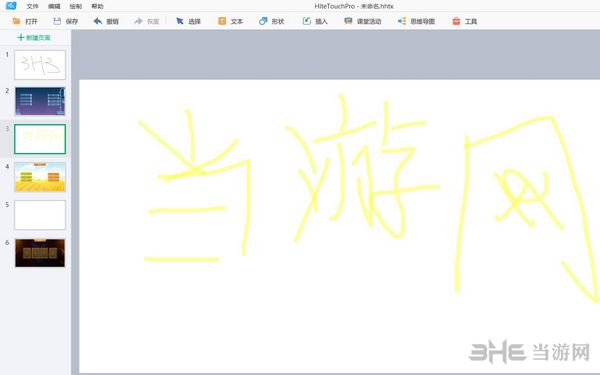The height and width of the screenshot is (375, 600).
Task: Select blank page 5 thumbnail
Action: 40,215
